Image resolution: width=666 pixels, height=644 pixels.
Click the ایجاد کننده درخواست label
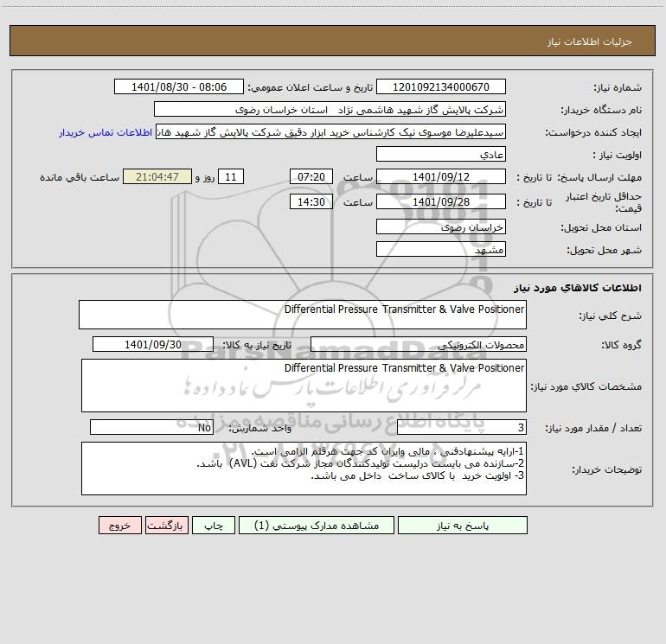tap(593, 132)
